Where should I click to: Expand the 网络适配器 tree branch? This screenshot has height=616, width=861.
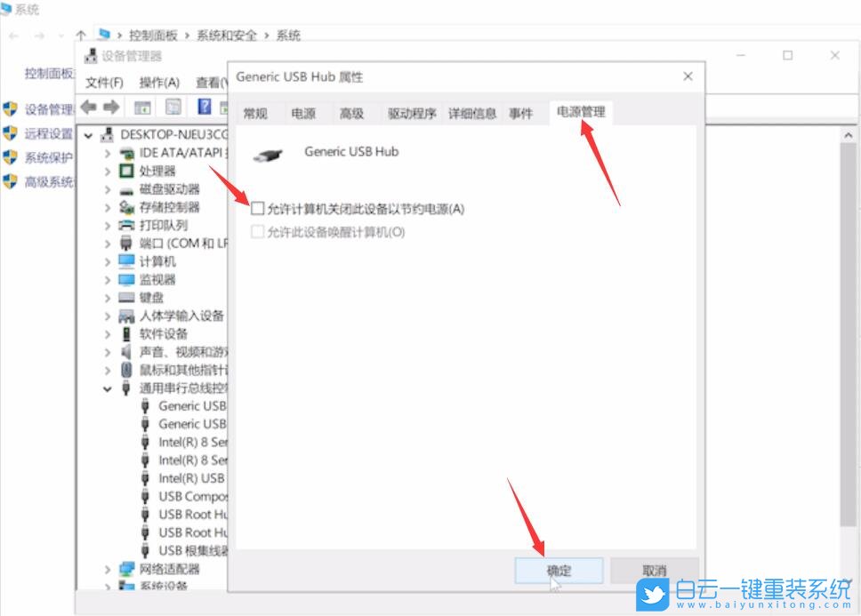pos(108,569)
